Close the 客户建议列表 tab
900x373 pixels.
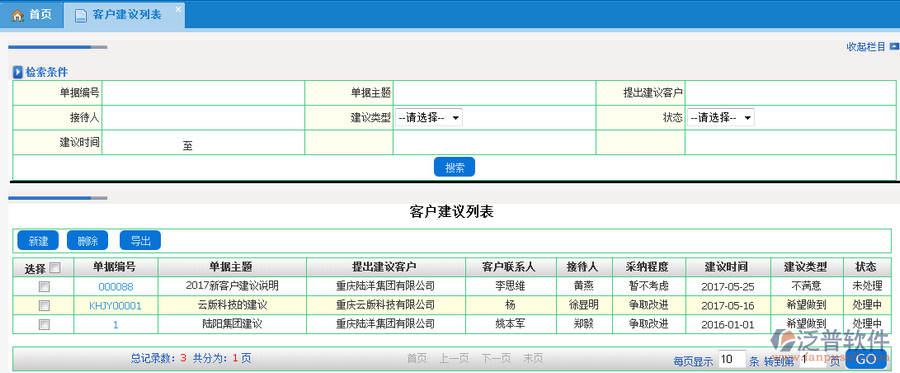[178, 9]
